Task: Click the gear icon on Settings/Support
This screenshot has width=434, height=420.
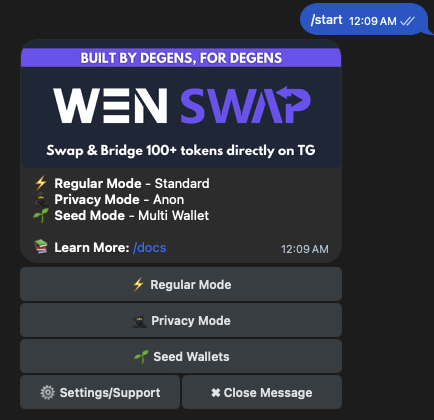Action: tap(47, 392)
